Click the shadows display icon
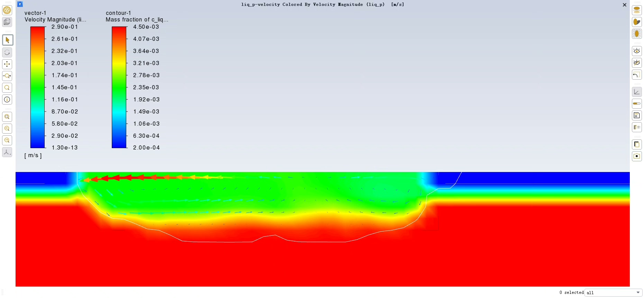Screen dimensions: 644x298 click(637, 22)
